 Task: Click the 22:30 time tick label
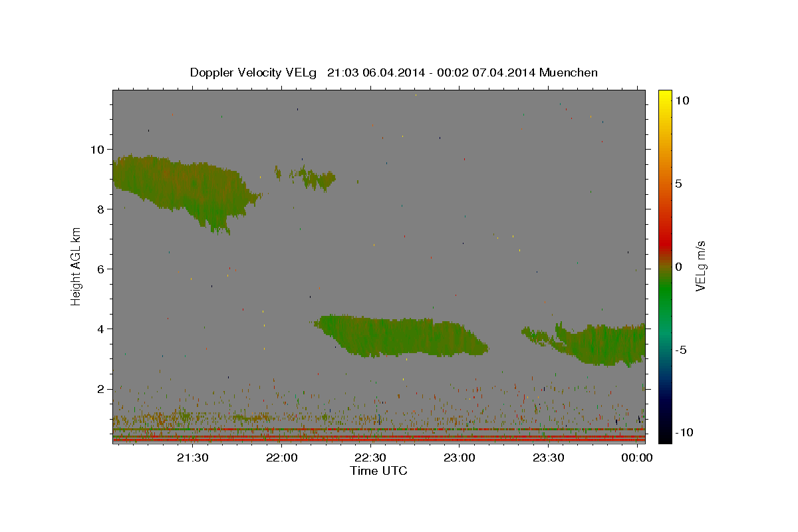coord(370,458)
